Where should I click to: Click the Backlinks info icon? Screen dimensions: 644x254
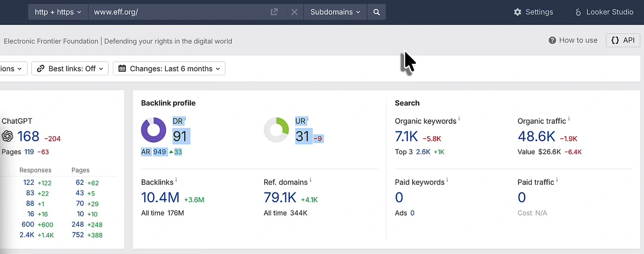coord(176,180)
